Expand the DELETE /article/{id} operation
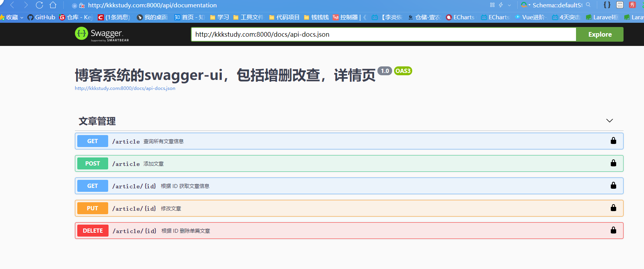This screenshot has width=644, height=269. (349, 231)
